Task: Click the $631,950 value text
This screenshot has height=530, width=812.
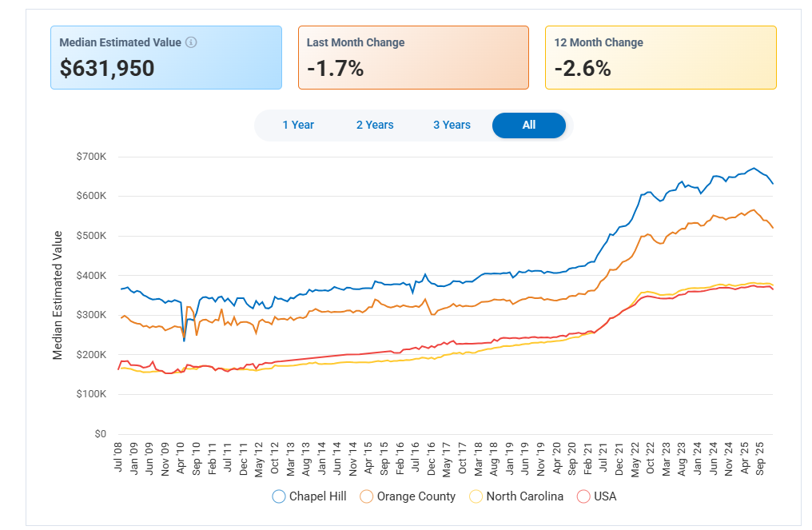Action: coord(106,70)
